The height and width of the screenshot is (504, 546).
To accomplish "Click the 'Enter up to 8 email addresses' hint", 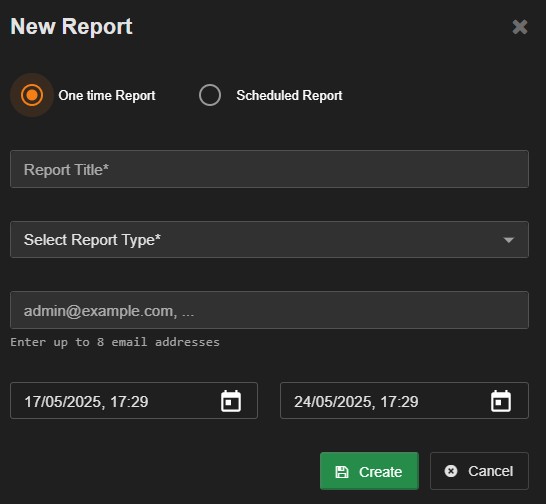I will 115,342.
